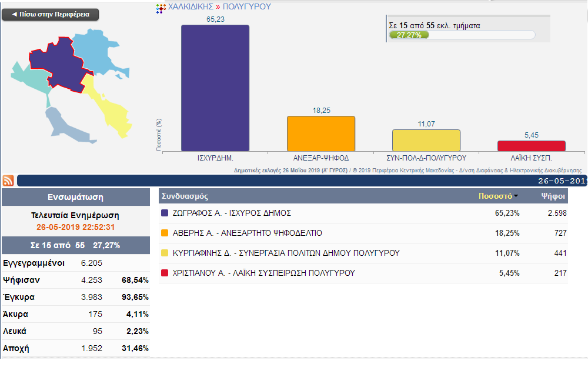Click the orange RSS feed icon
The width and height of the screenshot is (588, 384).
9,181
